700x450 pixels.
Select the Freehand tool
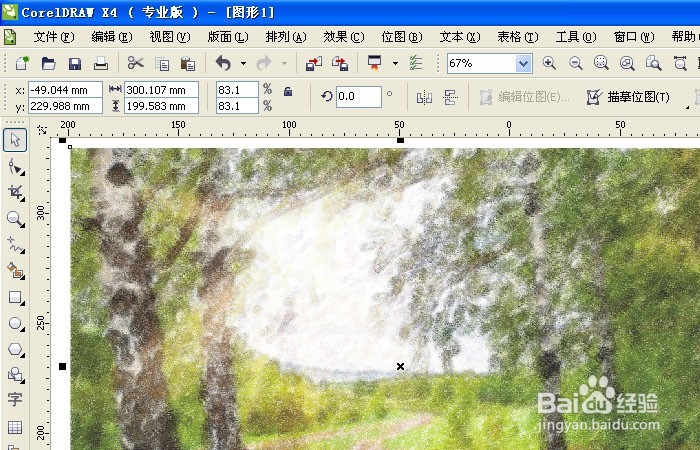point(15,245)
